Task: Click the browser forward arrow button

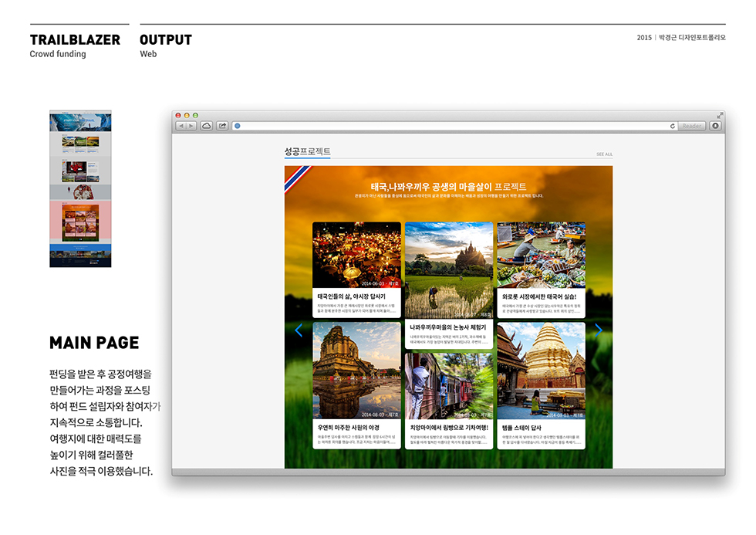Action: click(x=191, y=126)
